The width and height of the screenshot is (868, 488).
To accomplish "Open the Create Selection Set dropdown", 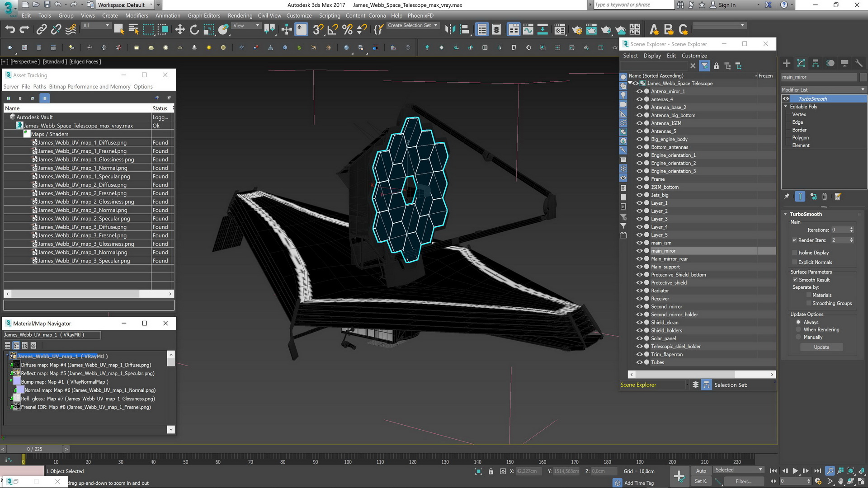I will click(x=413, y=25).
